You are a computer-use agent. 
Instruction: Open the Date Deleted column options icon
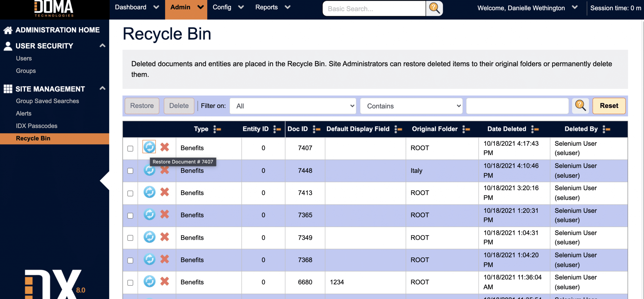click(x=535, y=129)
